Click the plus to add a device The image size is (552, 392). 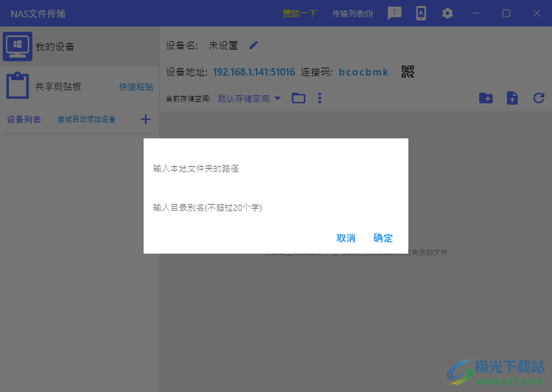146,119
